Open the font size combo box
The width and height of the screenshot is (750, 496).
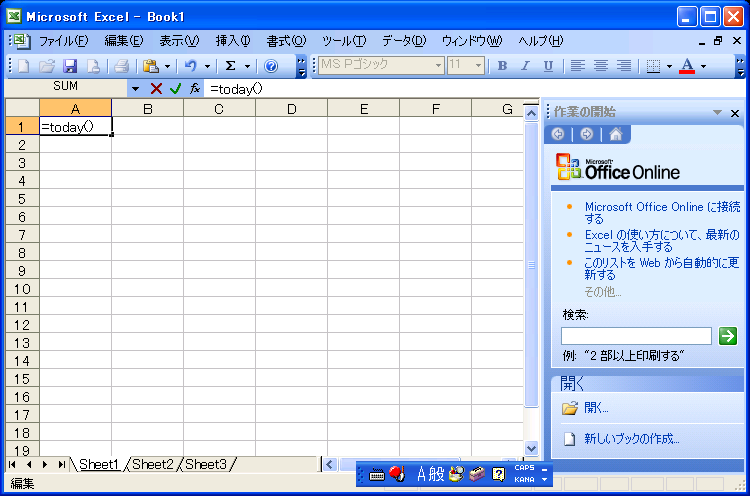465,65
